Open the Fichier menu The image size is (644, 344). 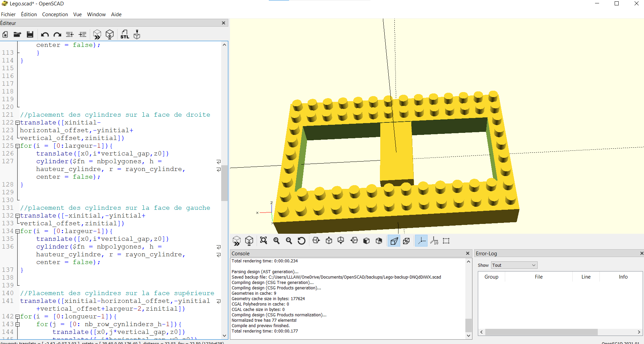(8, 15)
